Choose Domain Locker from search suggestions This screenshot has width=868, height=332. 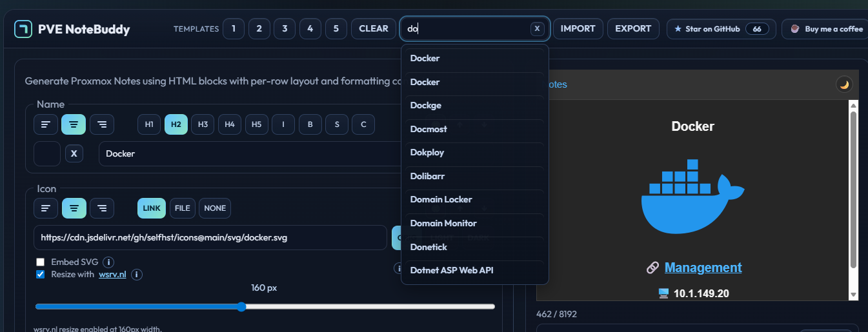coord(475,199)
